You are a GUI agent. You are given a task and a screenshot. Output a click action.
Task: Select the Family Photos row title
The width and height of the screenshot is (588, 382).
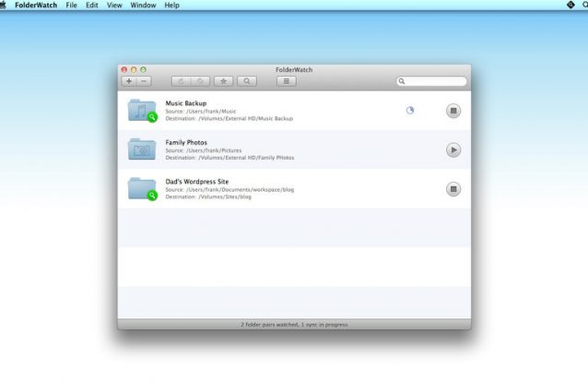[x=186, y=142]
